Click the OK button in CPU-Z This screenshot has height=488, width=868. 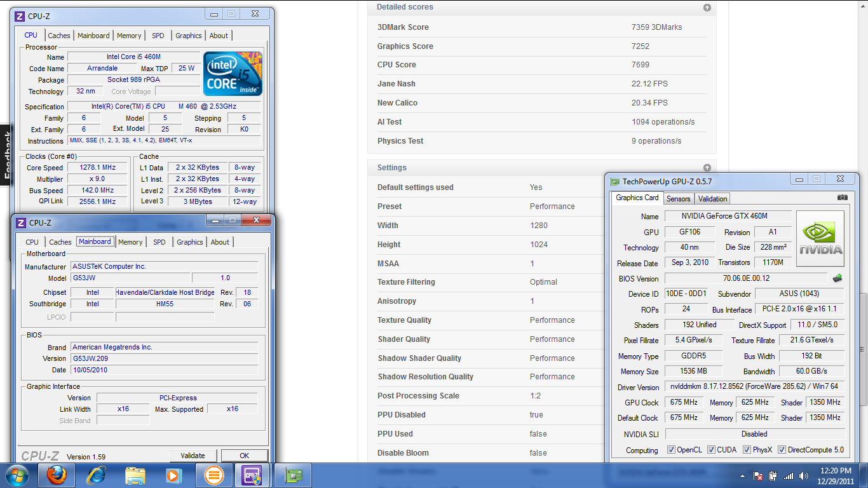click(244, 456)
